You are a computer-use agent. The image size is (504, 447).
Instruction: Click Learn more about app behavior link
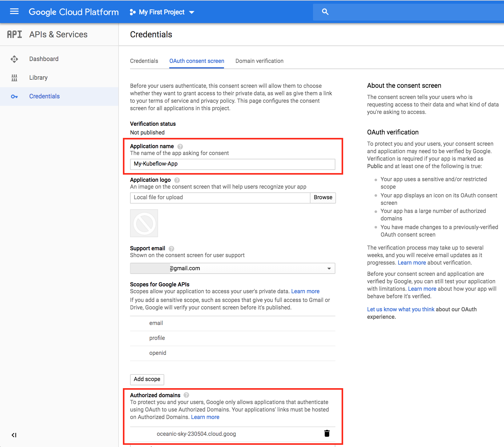pos(422,289)
